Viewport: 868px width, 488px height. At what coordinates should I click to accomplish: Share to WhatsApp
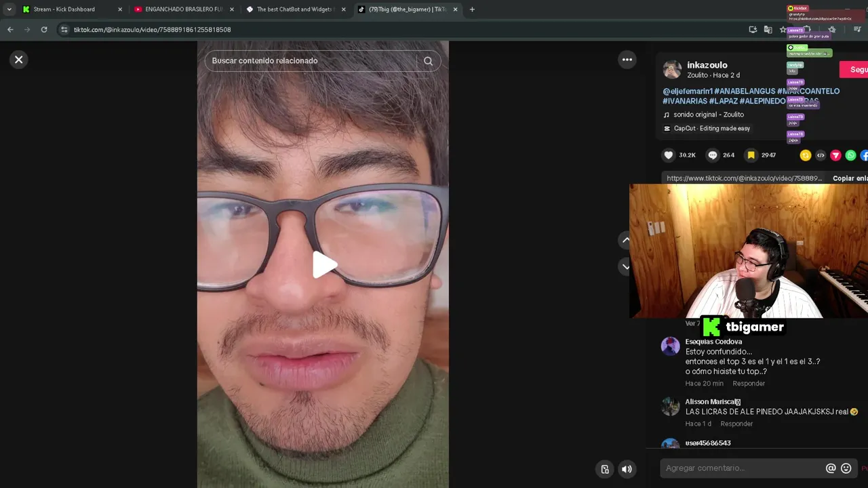tap(850, 155)
